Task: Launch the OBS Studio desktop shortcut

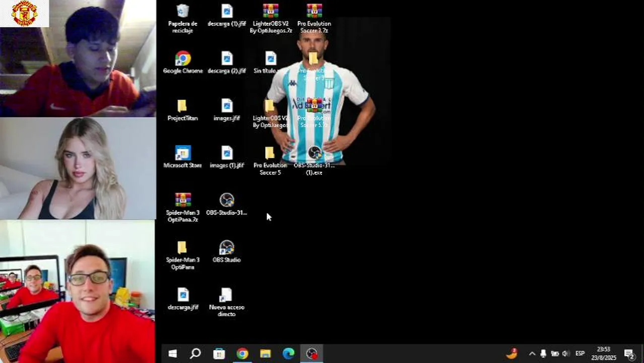Action: point(227,252)
